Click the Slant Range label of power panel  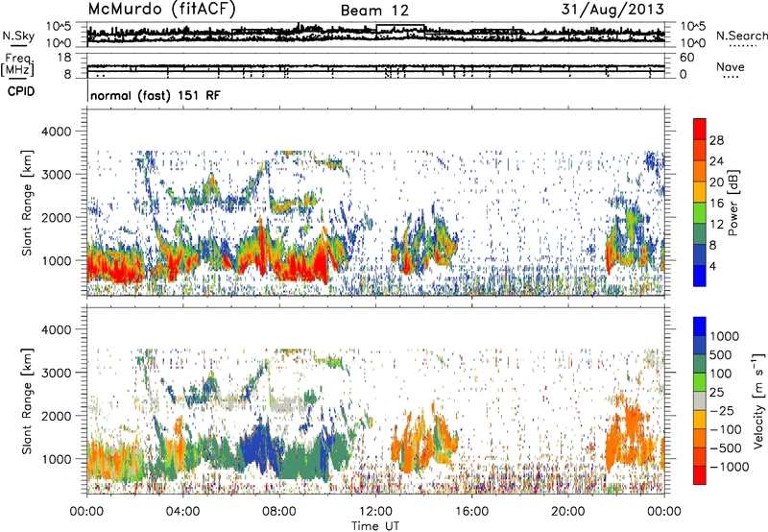[27, 203]
